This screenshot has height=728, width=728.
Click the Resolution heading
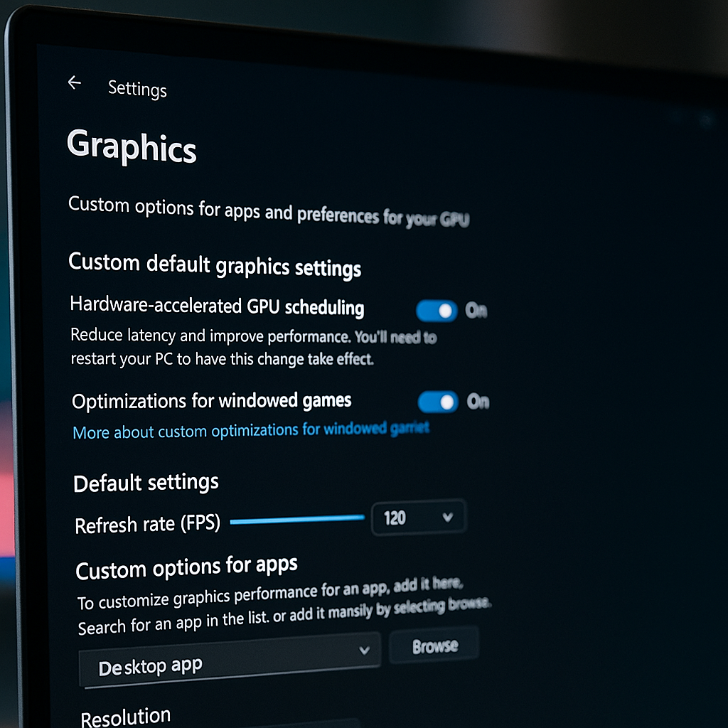click(126, 717)
